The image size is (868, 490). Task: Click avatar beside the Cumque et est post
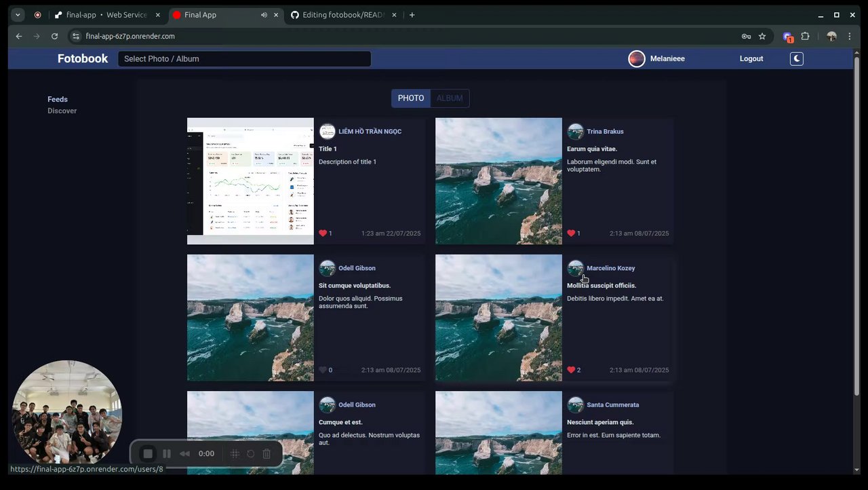point(328,405)
